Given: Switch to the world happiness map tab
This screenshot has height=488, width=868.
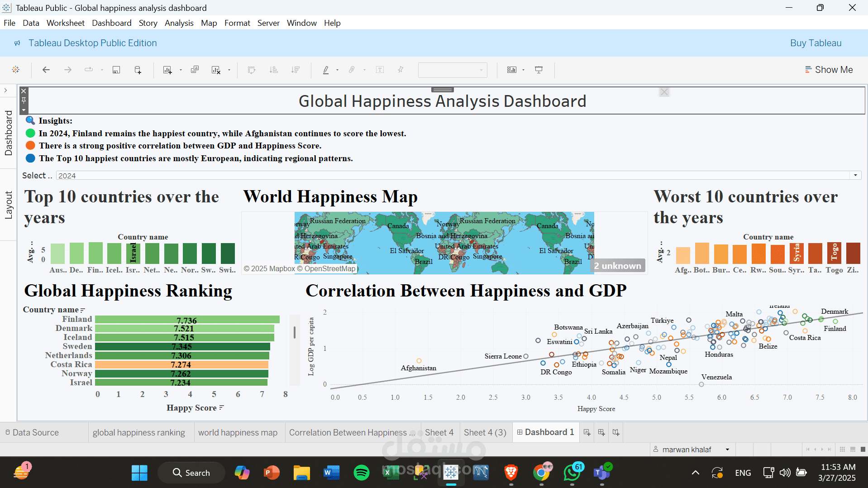Looking at the screenshot, I should click(x=238, y=432).
